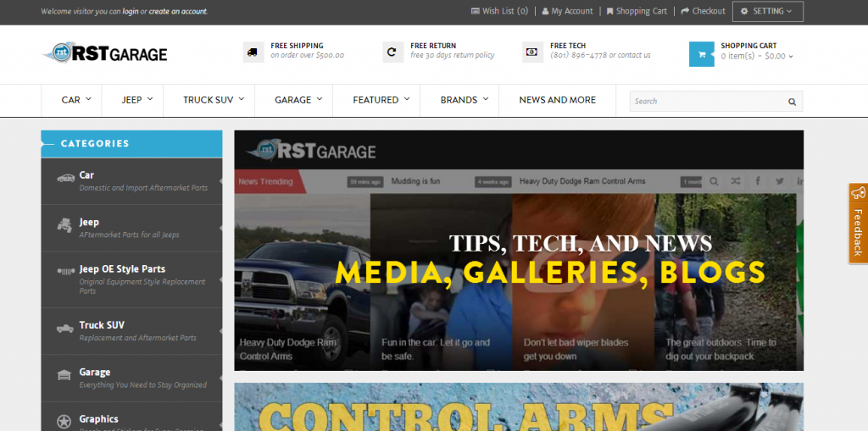This screenshot has width=868, height=431.
Task: Expand the Garage menu chevron
Action: (x=320, y=99)
